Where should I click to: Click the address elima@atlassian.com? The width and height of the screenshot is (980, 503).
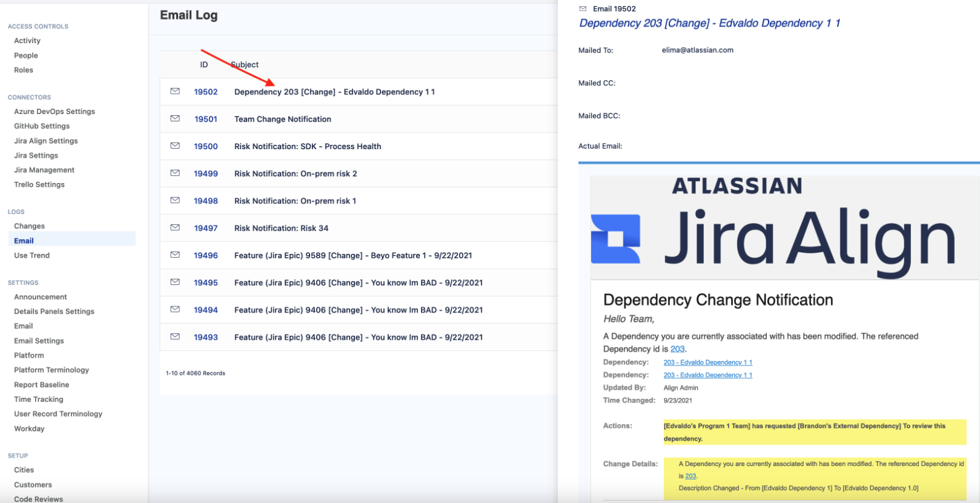tap(698, 51)
